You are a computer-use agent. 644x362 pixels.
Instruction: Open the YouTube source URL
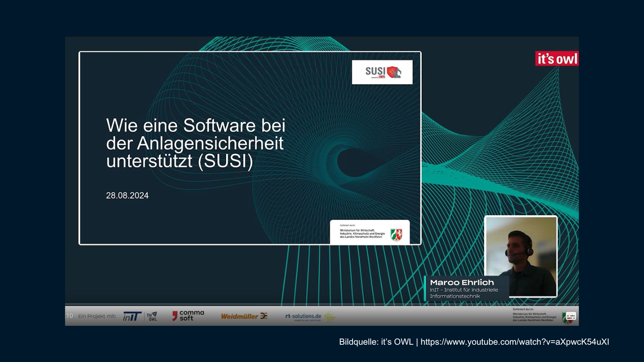(x=514, y=342)
